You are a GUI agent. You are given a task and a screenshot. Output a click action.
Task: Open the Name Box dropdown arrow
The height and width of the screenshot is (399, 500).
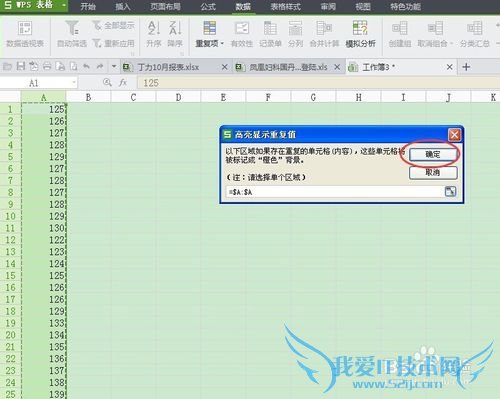click(74, 83)
